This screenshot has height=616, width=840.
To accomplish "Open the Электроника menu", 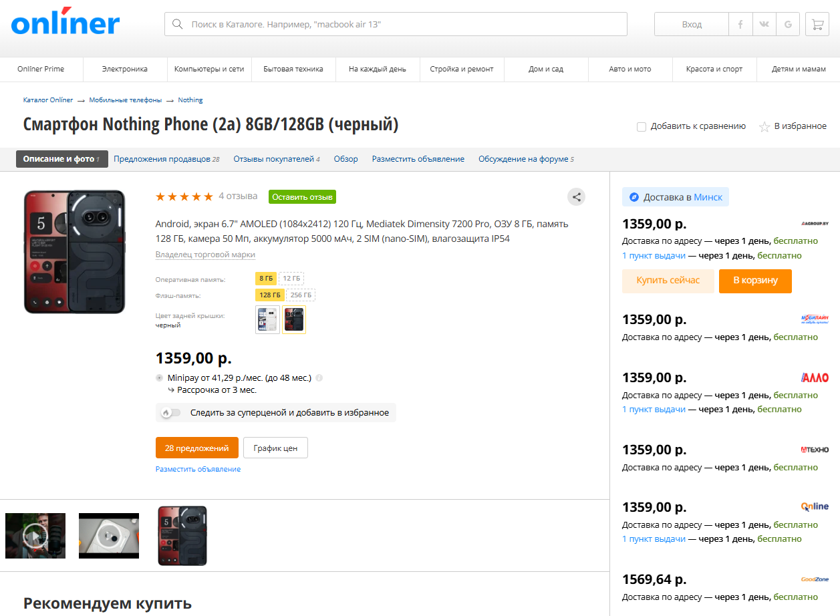I will [125, 69].
